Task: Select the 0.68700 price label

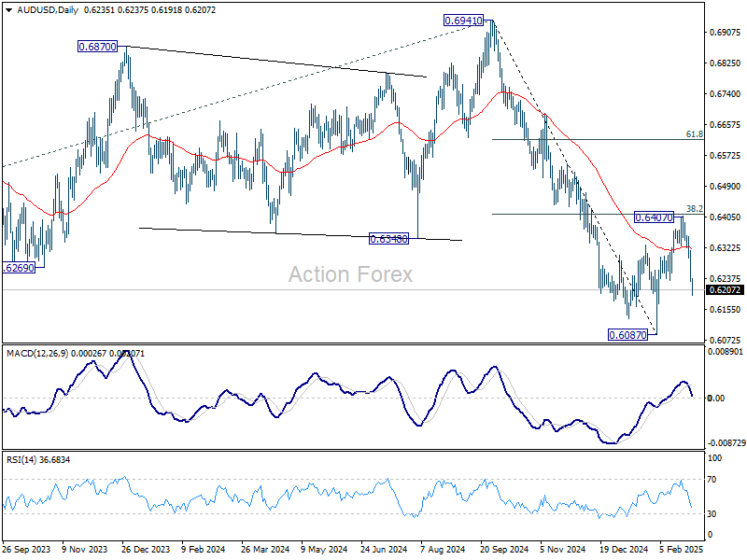Action: [98, 47]
